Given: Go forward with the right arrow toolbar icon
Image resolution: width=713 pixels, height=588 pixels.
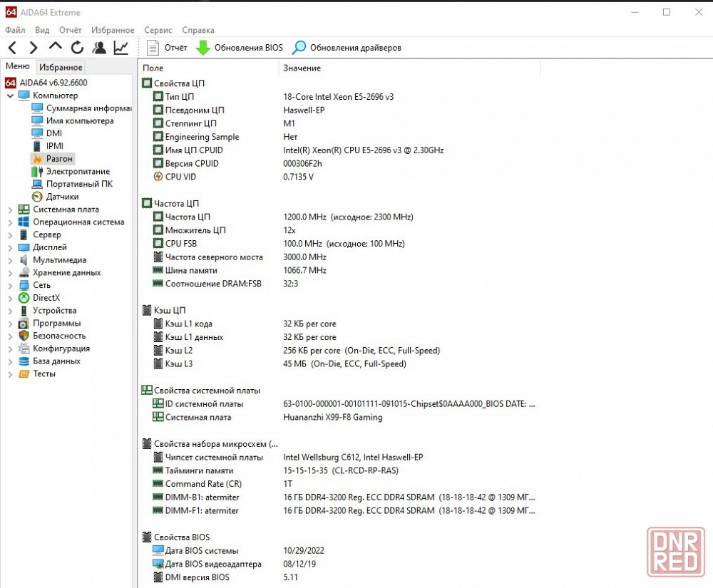Looking at the screenshot, I should [x=34, y=47].
